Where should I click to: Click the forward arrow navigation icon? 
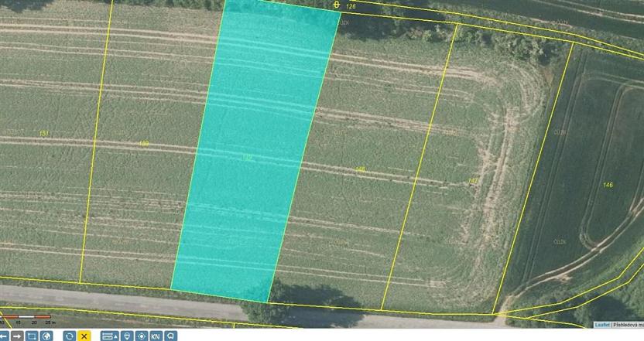pos(17,336)
